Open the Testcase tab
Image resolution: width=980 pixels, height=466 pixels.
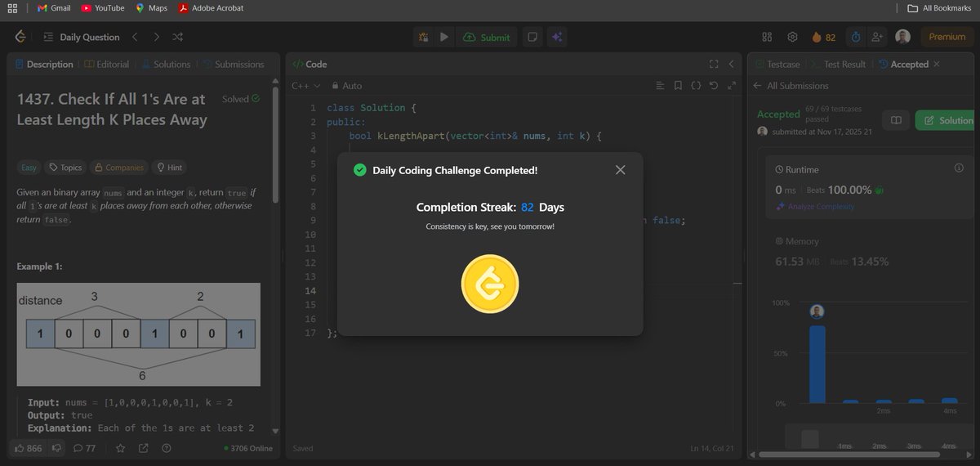tap(777, 64)
